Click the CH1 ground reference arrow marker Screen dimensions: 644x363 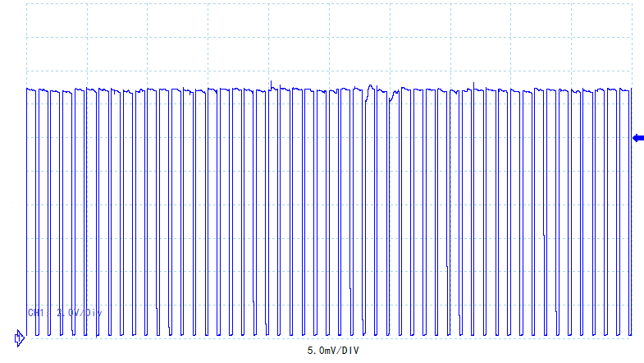coord(19,337)
